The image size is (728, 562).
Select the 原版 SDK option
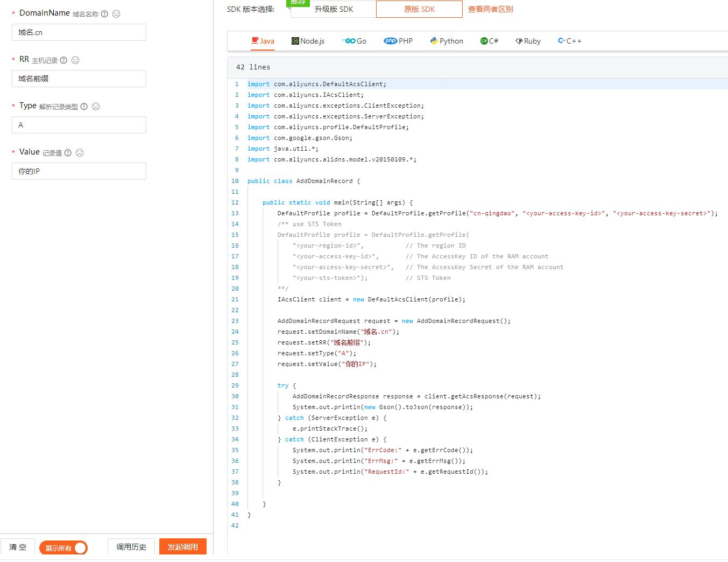tap(419, 9)
